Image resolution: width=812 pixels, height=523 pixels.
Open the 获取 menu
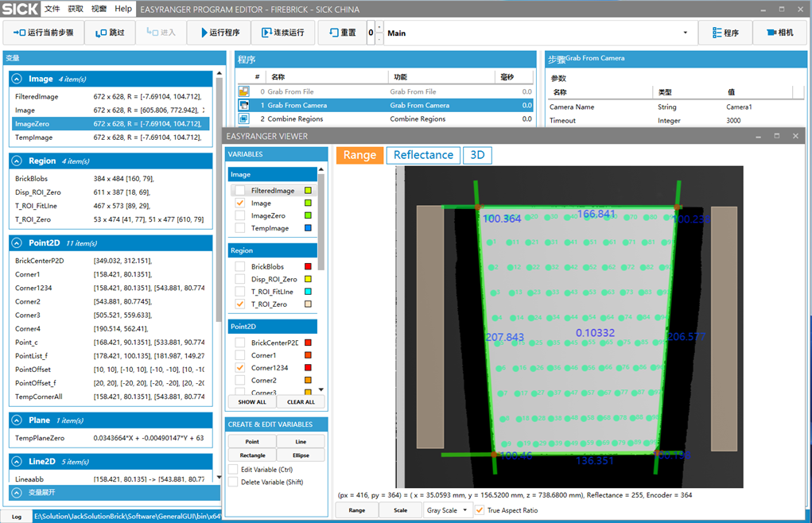76,9
